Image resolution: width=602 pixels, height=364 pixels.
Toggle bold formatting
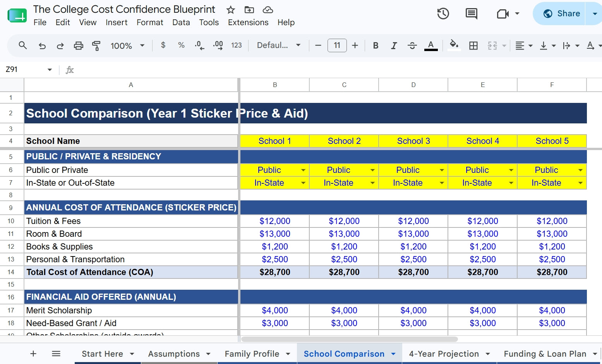(376, 45)
